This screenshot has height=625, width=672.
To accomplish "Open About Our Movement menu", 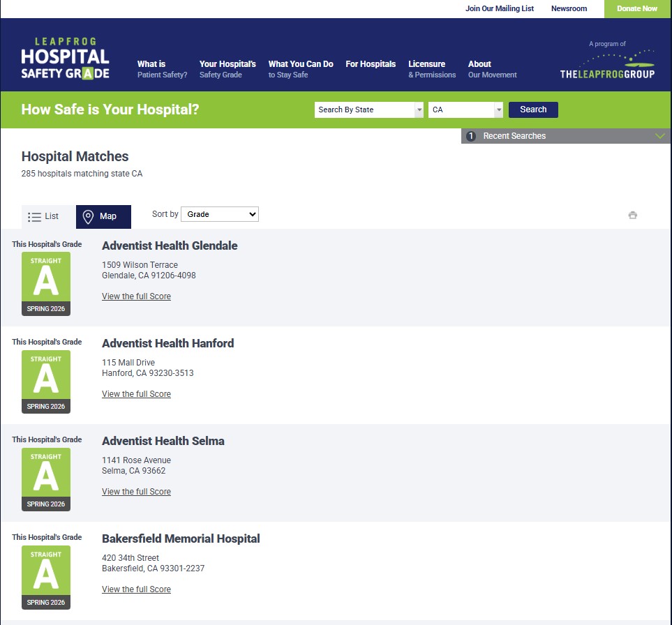I will click(493, 69).
